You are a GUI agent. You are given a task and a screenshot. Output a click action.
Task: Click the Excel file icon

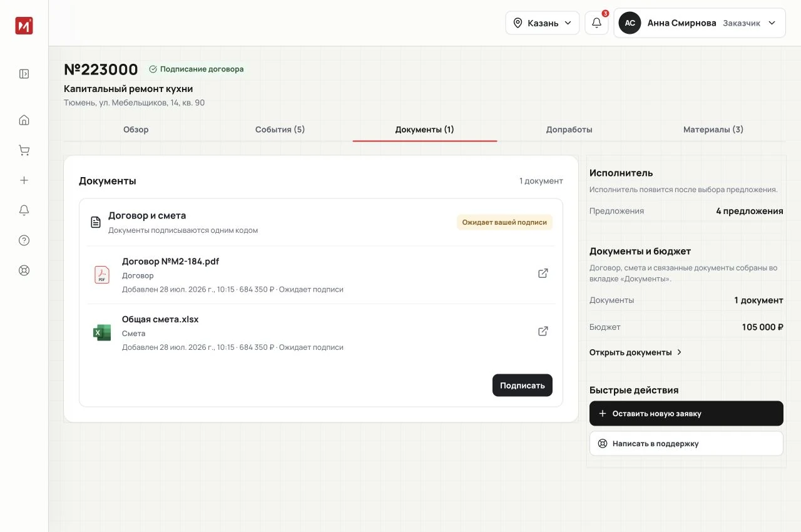101,332
